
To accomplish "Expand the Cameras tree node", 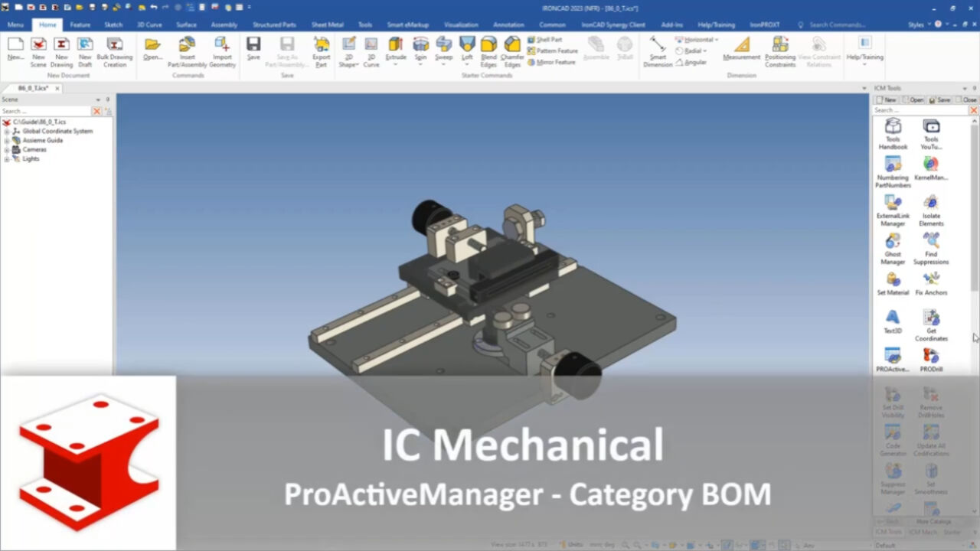I will pos(7,150).
